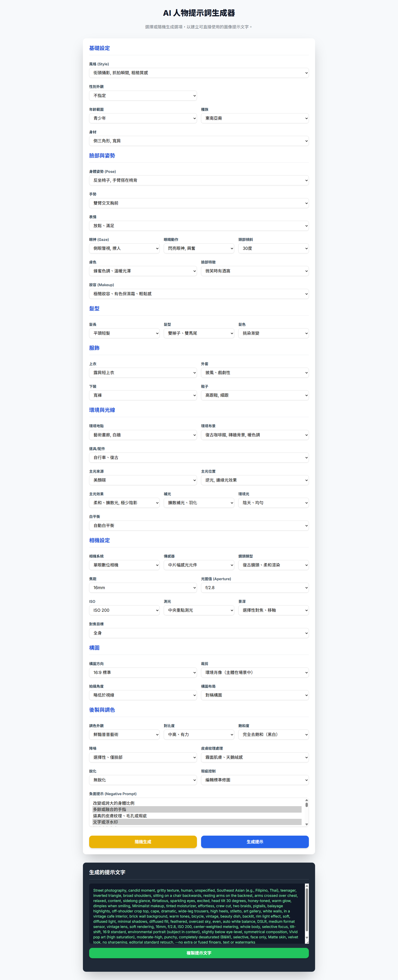Open the 年齡範圍 dropdown showing 青少年
The width and height of the screenshot is (398, 980).
click(x=143, y=118)
